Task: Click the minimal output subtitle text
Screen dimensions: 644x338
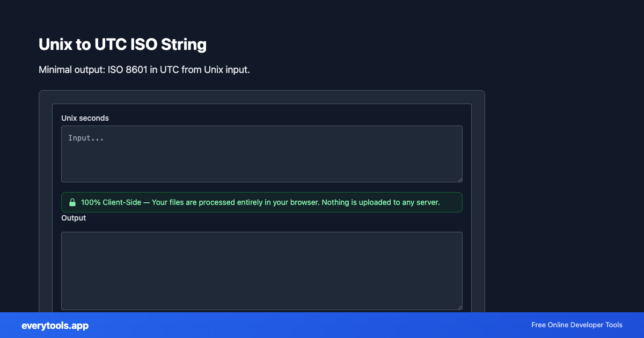Action: 143,70
